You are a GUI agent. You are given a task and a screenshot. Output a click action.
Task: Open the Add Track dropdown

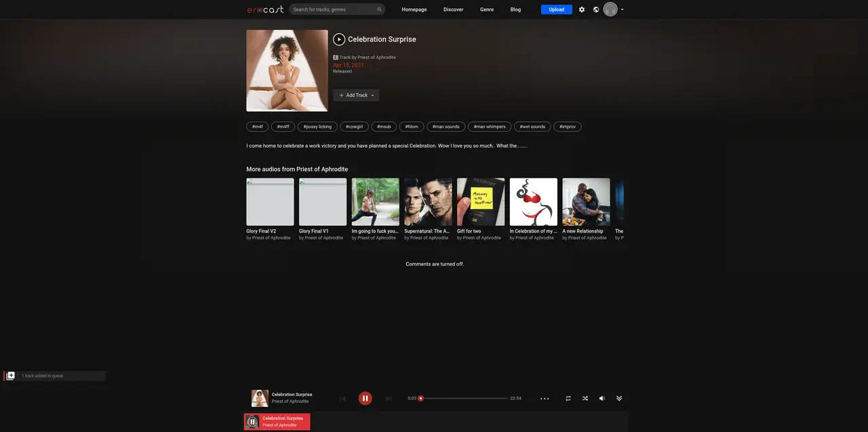[x=356, y=95]
